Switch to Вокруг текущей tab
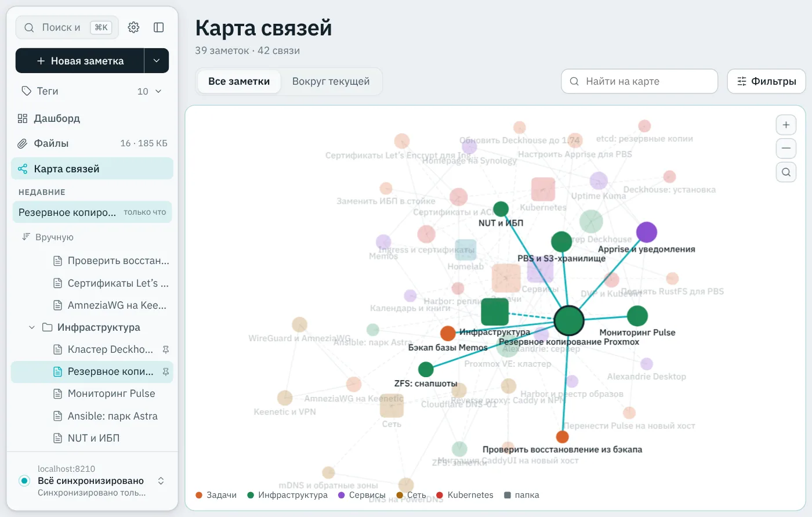The image size is (812, 517). tap(331, 81)
